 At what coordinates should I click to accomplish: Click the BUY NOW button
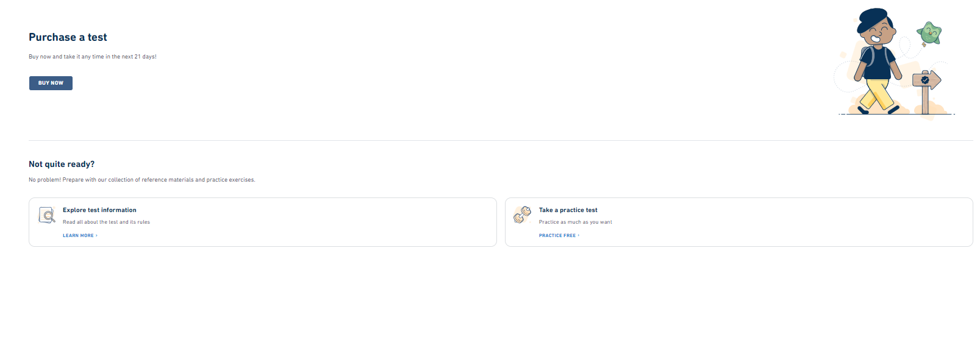tap(51, 83)
